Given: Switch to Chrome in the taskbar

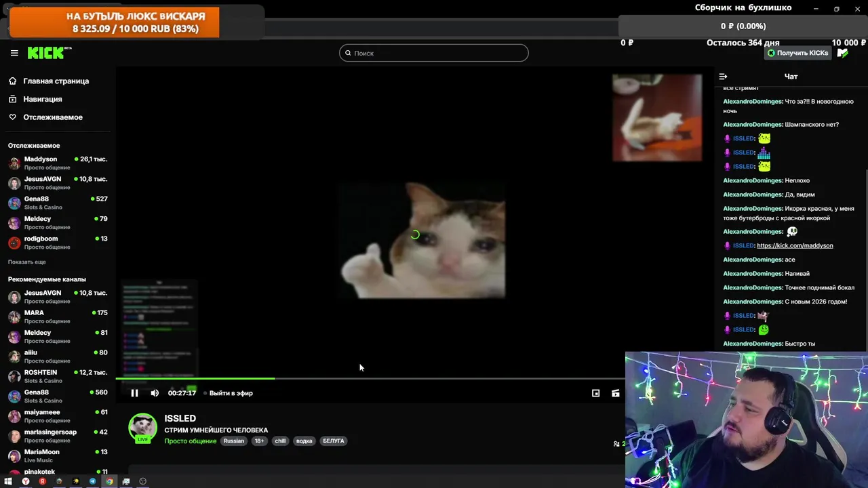Looking at the screenshot, I should pos(109,481).
